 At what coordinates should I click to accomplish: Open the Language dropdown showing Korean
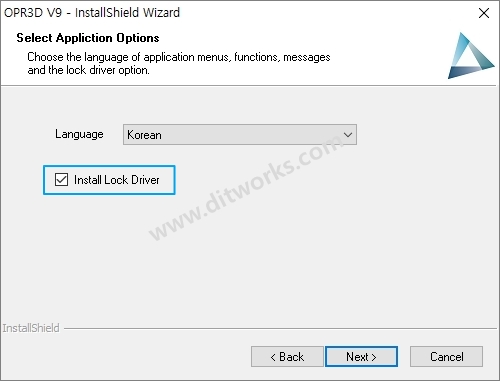[240, 135]
